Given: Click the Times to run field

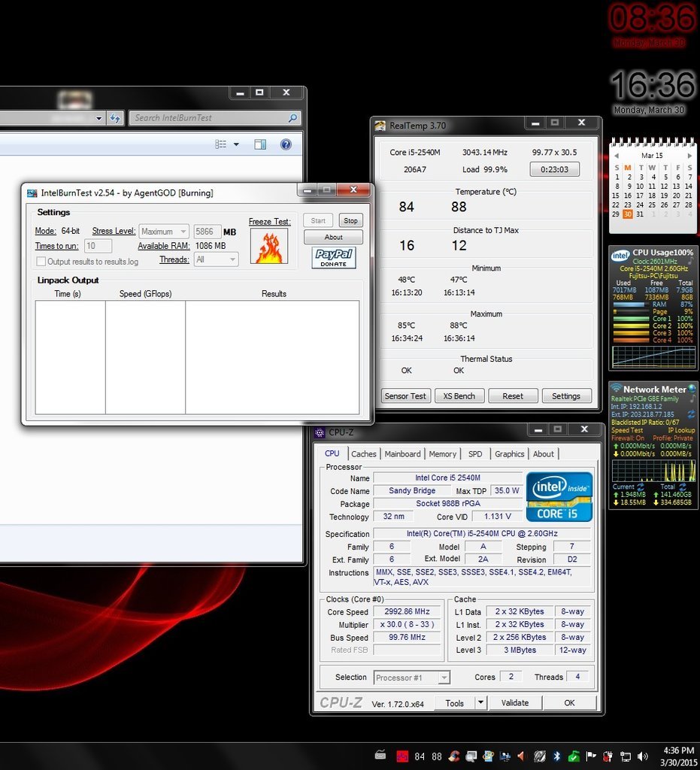Looking at the screenshot, I should click(x=98, y=246).
